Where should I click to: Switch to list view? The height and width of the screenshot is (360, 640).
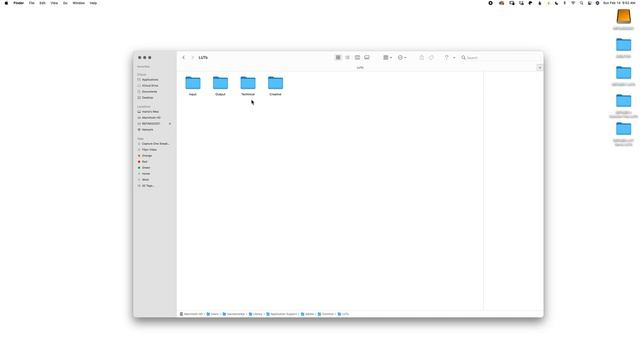(x=347, y=58)
